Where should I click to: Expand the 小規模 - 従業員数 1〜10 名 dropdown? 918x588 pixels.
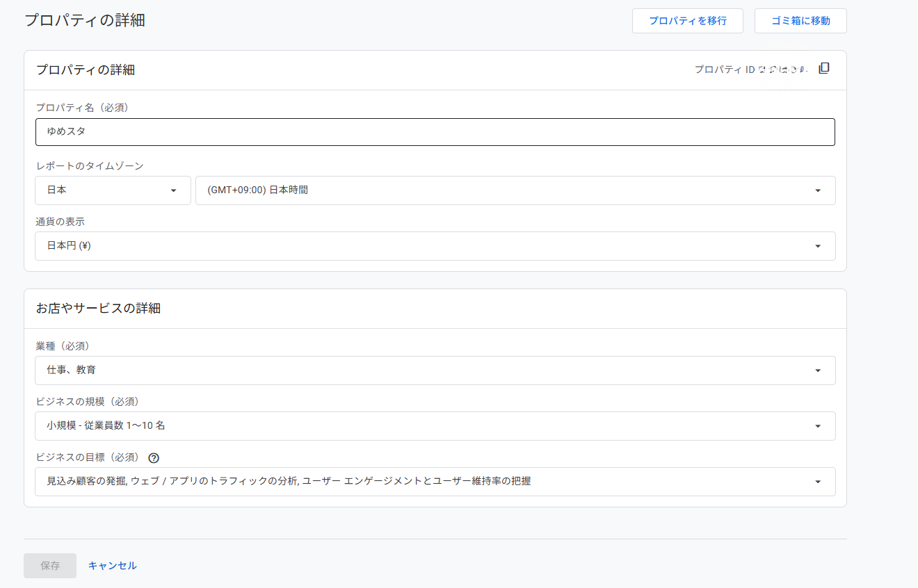pos(435,426)
